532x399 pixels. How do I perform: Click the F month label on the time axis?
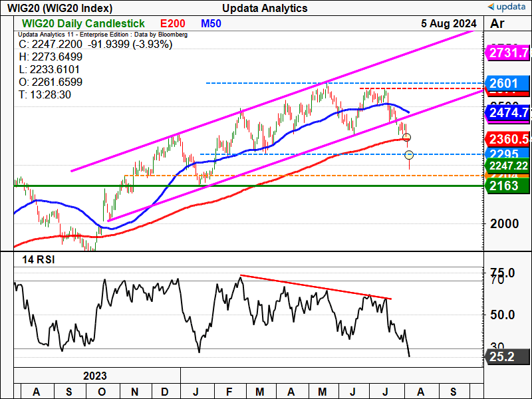click(x=229, y=392)
